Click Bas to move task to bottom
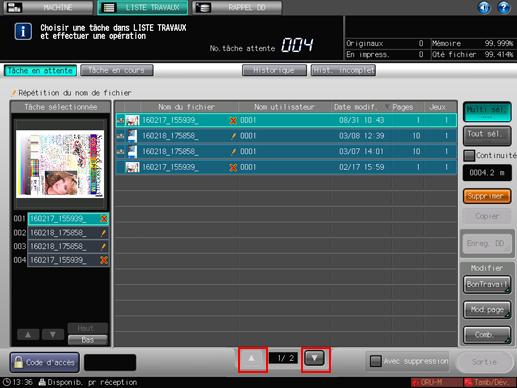517x388 pixels. (88, 340)
